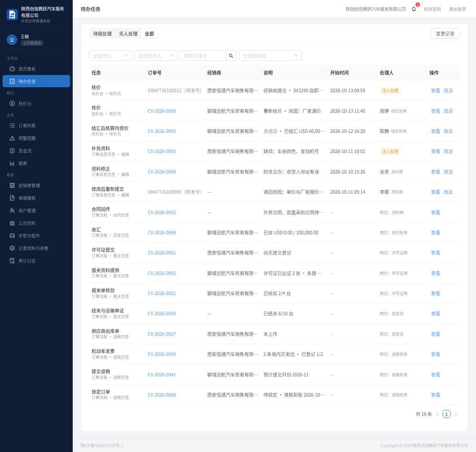Image resolution: width=476 pixels, height=452 pixels.
Task: Click the 订单列表 list icon
Action: [x=12, y=126]
